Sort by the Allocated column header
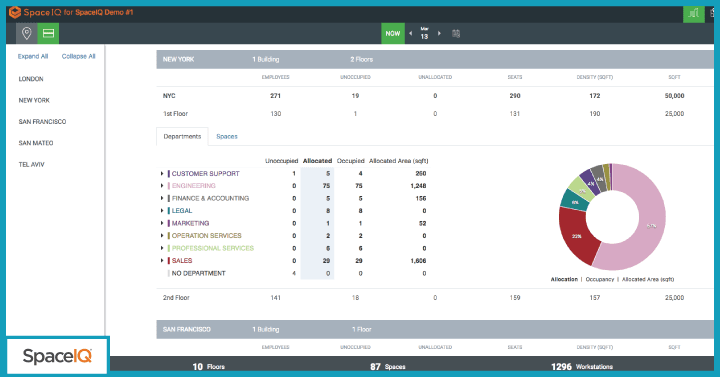The height and width of the screenshot is (377, 720). tap(317, 161)
